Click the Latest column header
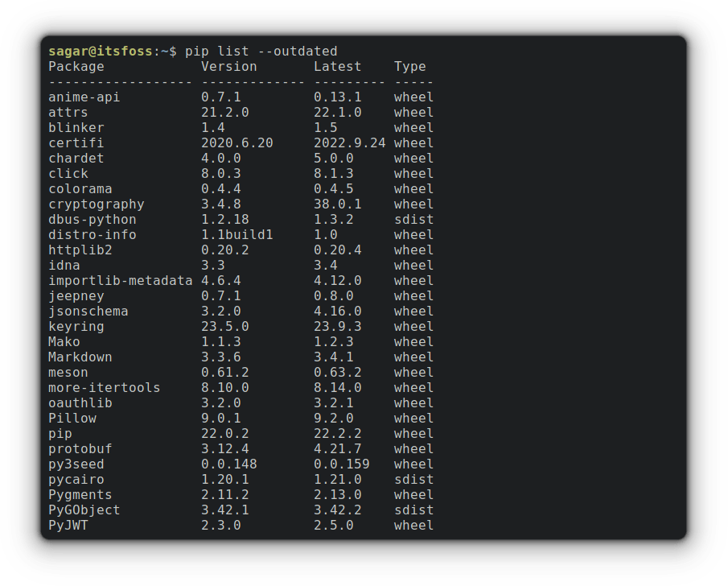This screenshot has width=728, height=586. [337, 67]
